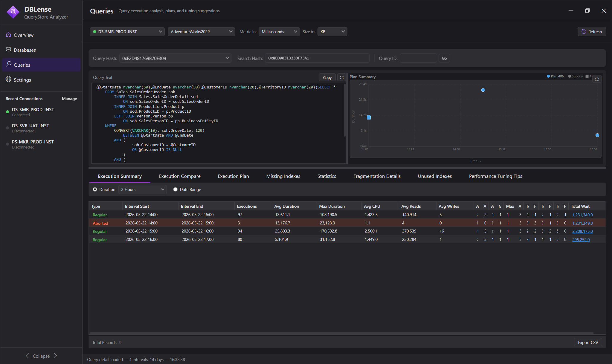Viewport: 612px width, 364px height.
Task: Click status dot of PS-MKR-PROD-INST connection
Action: 7,144
